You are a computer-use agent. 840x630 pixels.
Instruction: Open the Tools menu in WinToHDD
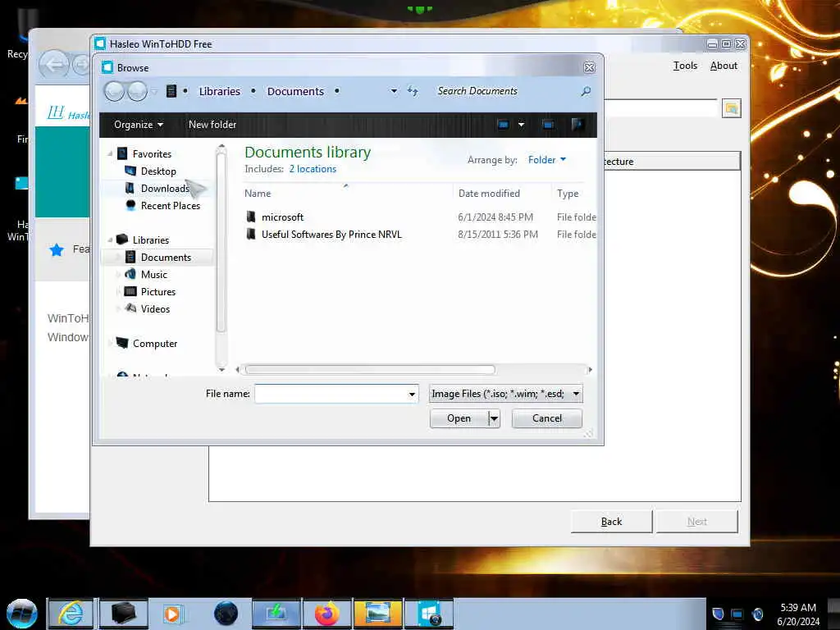685,66
